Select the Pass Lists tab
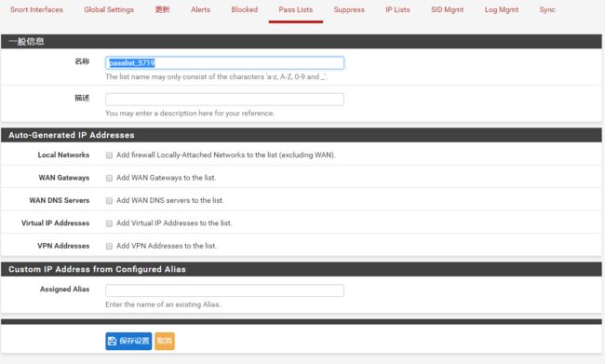 coord(296,9)
